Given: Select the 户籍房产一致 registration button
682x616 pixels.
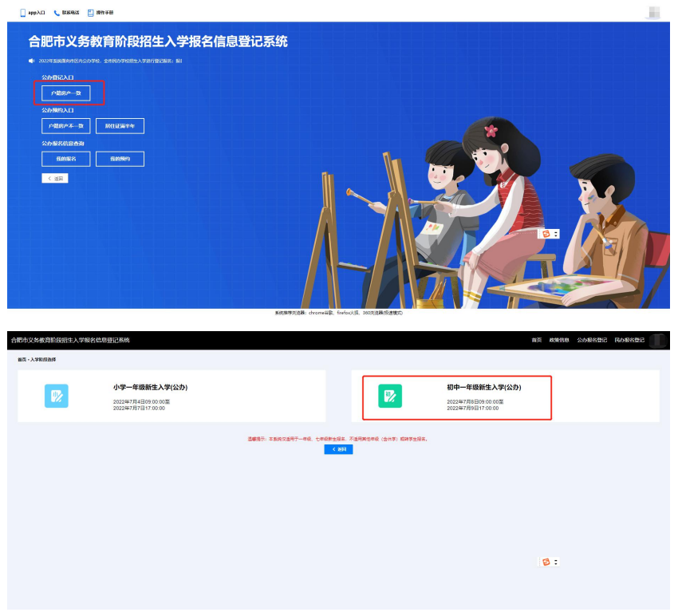Looking at the screenshot, I should click(x=66, y=93).
